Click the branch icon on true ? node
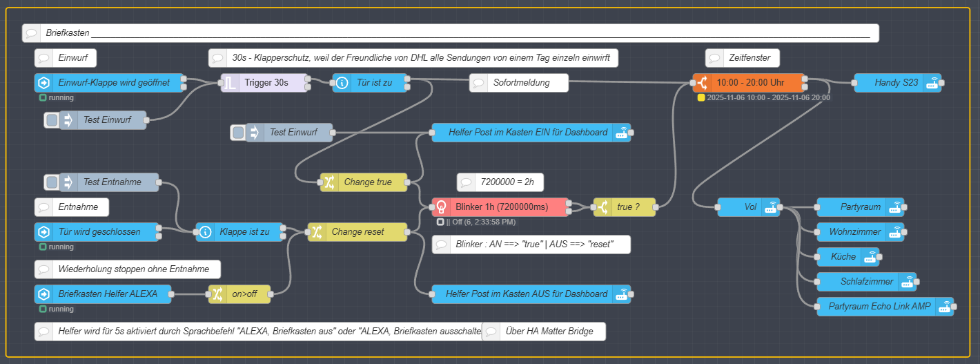The width and height of the screenshot is (980, 364). coord(602,207)
